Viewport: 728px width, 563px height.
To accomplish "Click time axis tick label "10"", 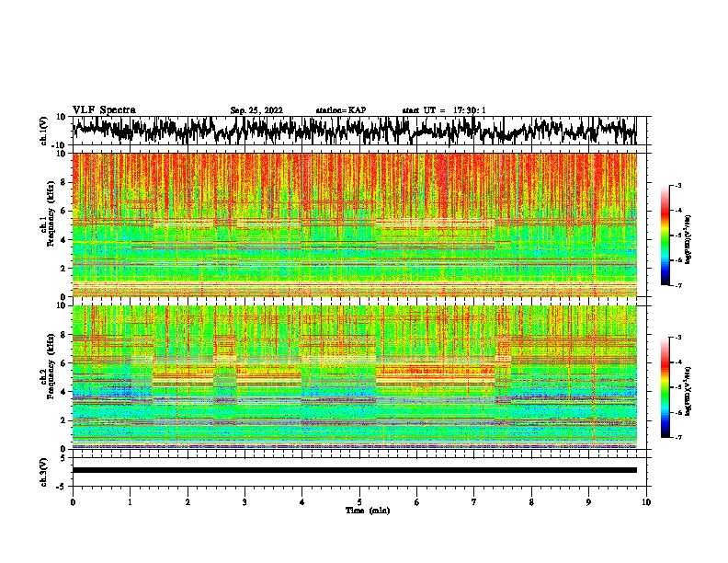I will pos(646,502).
